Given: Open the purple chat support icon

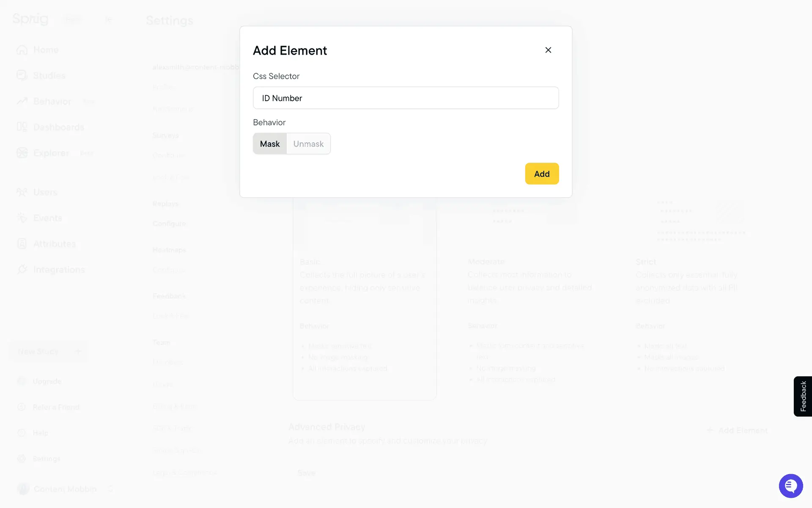Looking at the screenshot, I should 790,486.
